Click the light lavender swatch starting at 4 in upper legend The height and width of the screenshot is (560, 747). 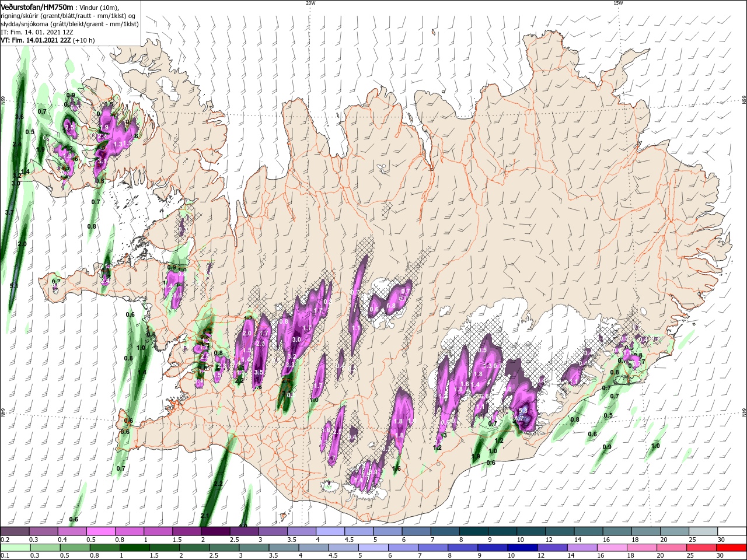pos(330,531)
